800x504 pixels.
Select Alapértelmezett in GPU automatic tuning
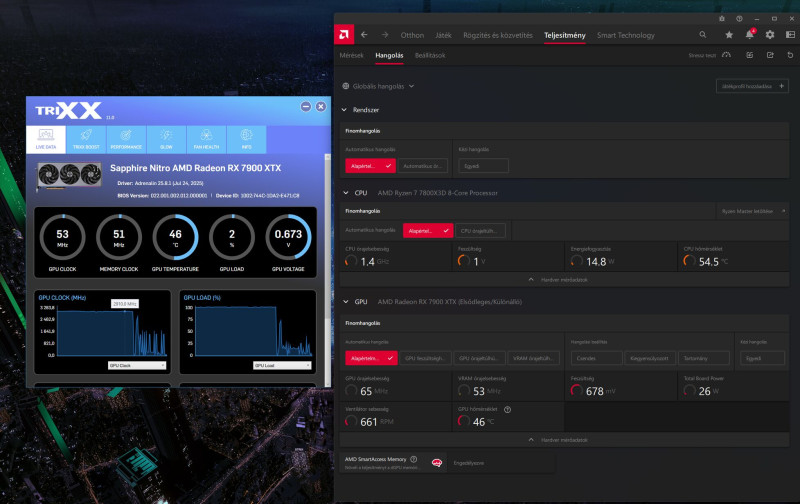(371, 358)
